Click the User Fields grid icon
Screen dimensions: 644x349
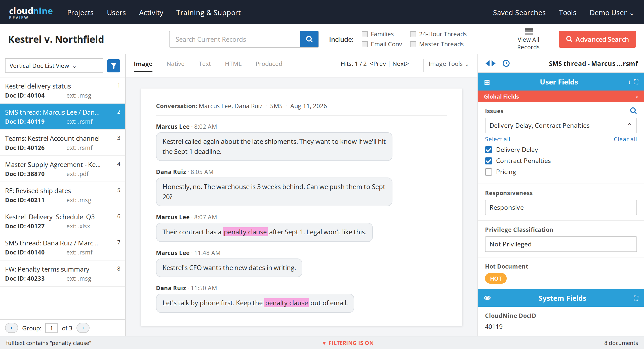click(x=487, y=82)
